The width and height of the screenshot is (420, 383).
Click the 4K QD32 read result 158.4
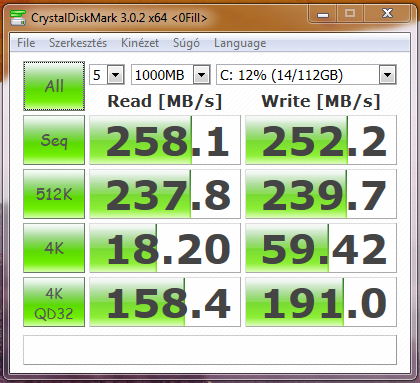(165, 302)
